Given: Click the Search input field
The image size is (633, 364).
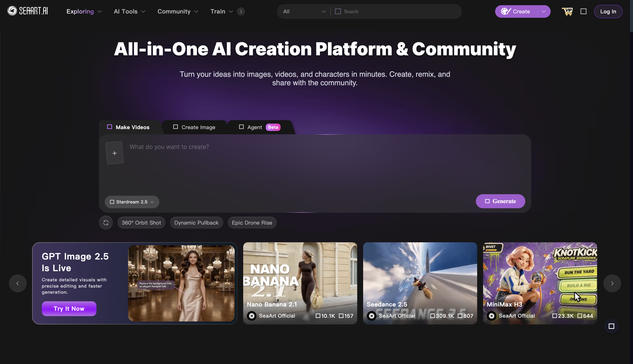Looking at the screenshot, I should 400,11.
